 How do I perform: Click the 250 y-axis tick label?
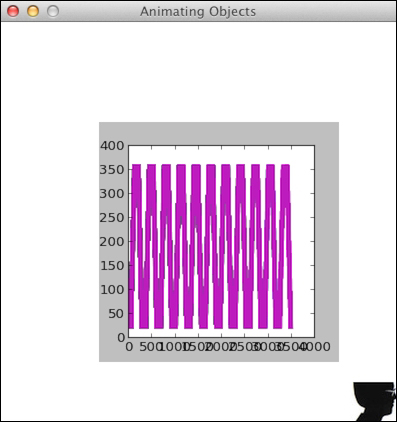coord(112,218)
